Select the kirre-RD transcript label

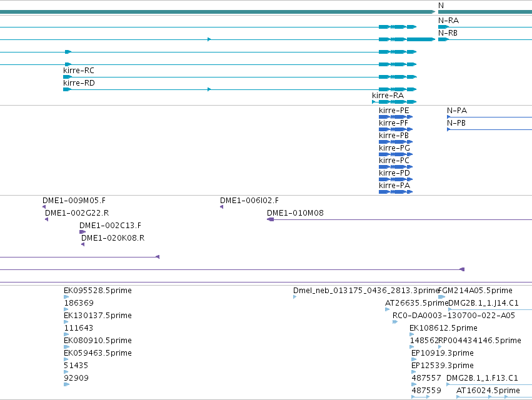click(79, 83)
